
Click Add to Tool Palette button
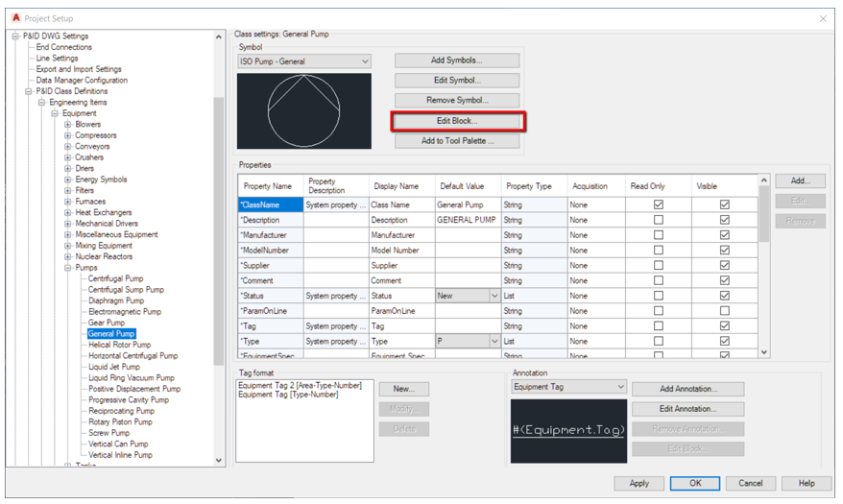coord(457,141)
